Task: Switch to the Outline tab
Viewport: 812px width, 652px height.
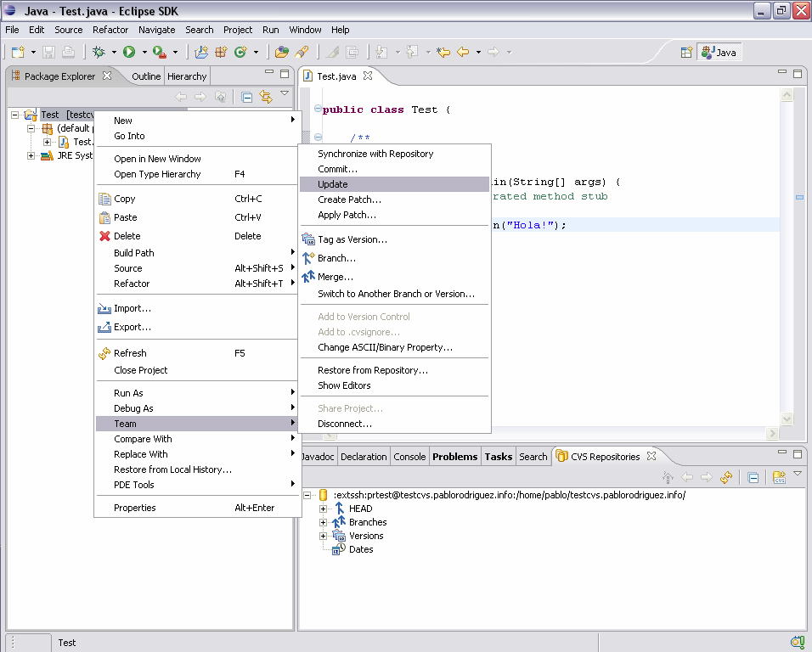Action: 146,76
